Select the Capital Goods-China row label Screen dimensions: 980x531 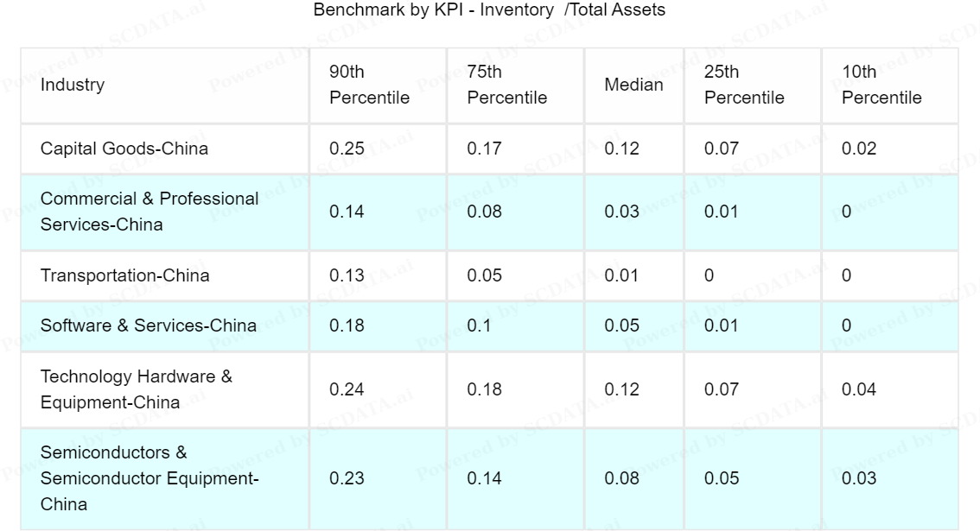coord(124,149)
